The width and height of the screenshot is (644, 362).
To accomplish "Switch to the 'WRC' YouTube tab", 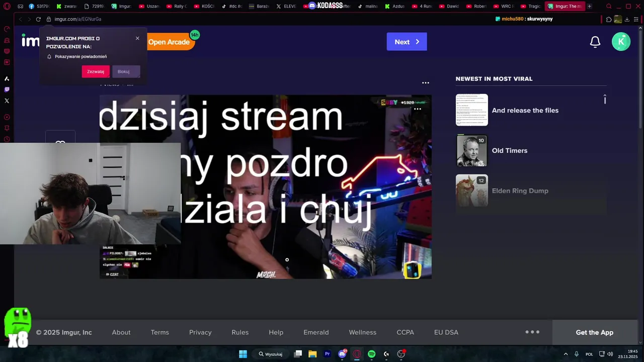I will pyautogui.click(x=503, y=7).
